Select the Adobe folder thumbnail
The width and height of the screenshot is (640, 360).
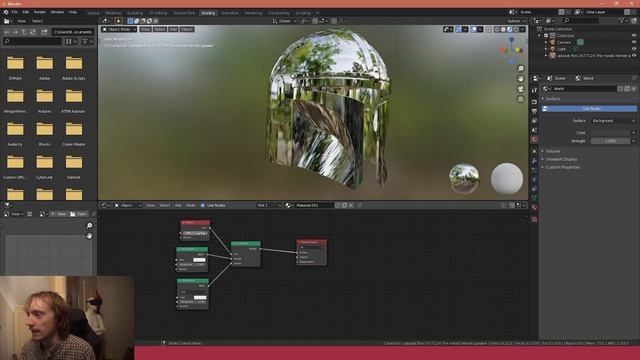coord(44,63)
